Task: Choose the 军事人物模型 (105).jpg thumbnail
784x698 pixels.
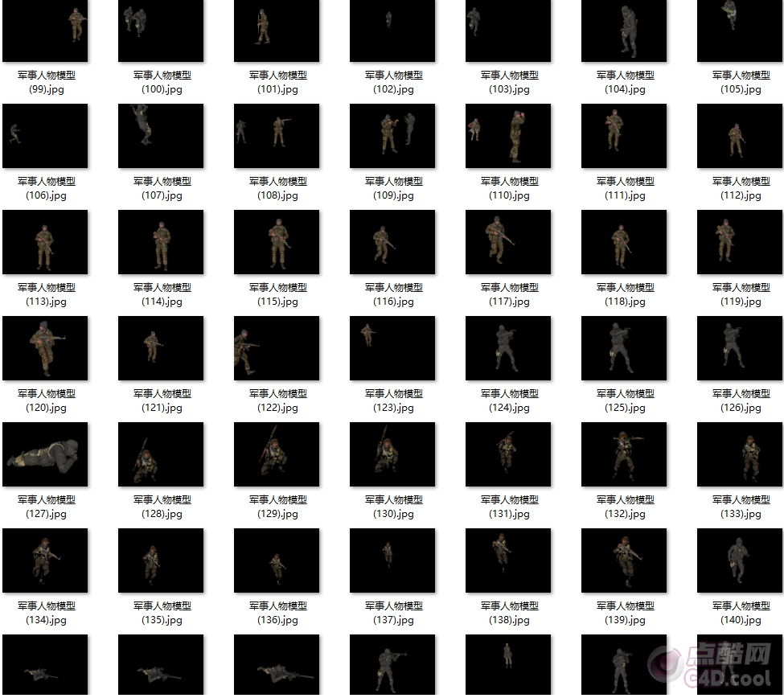Action: 740,31
